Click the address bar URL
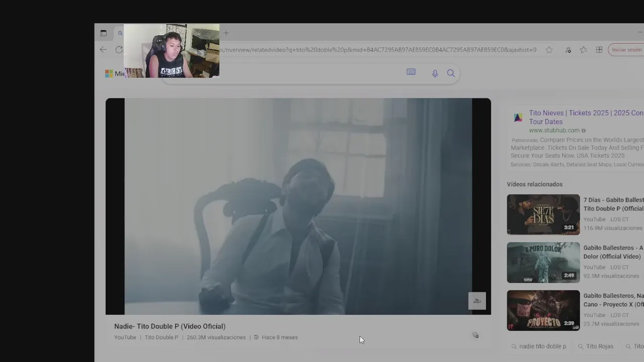This screenshot has width=644, height=362. [378, 50]
